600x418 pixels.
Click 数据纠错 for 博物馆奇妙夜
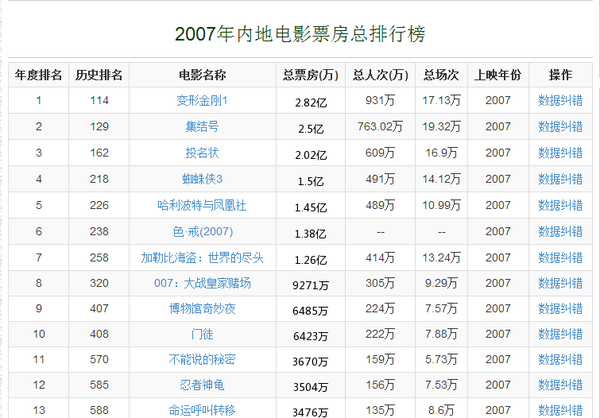point(560,310)
